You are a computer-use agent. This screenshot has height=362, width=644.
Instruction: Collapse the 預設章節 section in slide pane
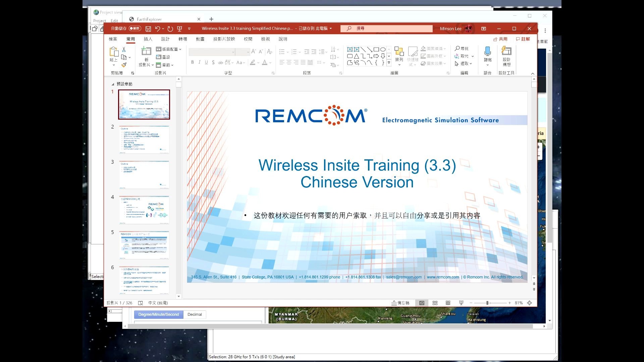113,84
